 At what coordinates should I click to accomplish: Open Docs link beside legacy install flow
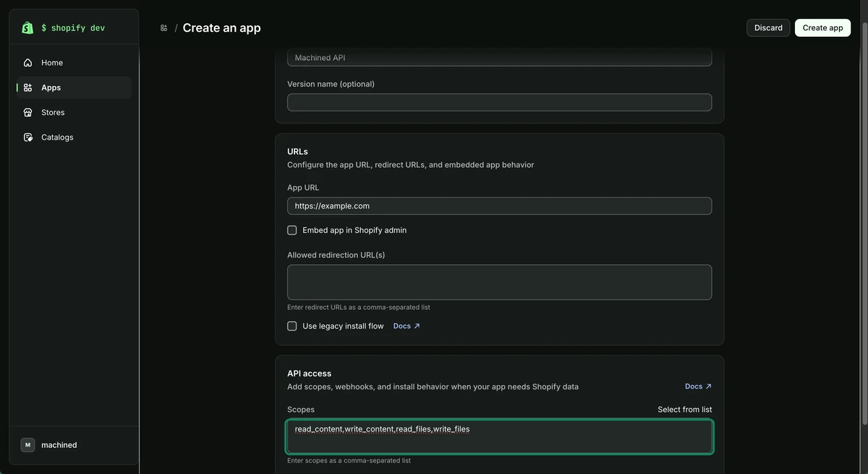407,326
